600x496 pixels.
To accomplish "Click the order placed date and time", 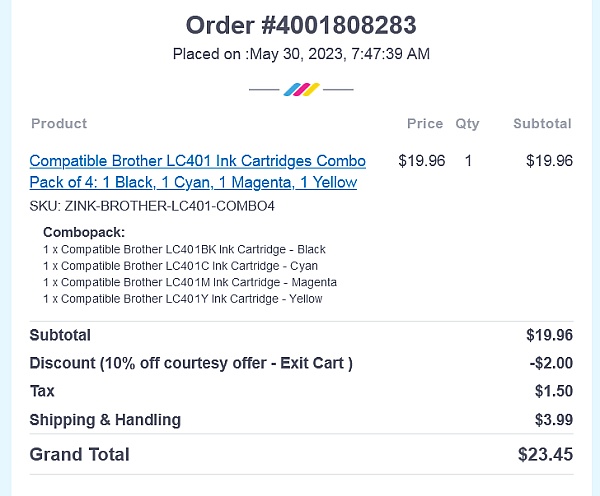I will tap(301, 54).
